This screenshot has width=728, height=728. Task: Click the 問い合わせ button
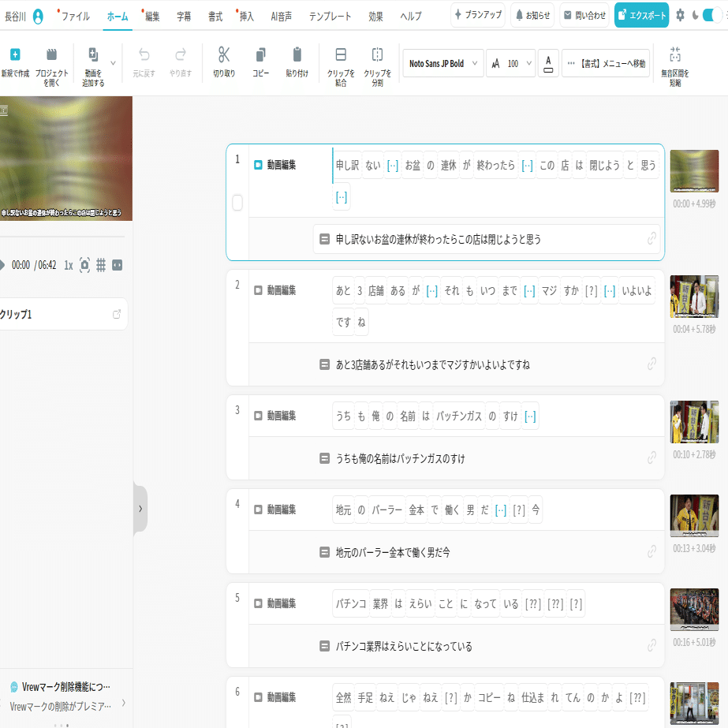point(584,15)
